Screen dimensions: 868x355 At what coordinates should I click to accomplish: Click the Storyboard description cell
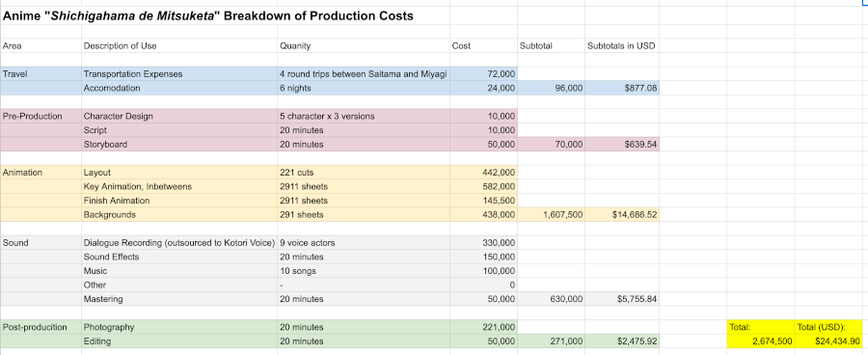tap(179, 145)
